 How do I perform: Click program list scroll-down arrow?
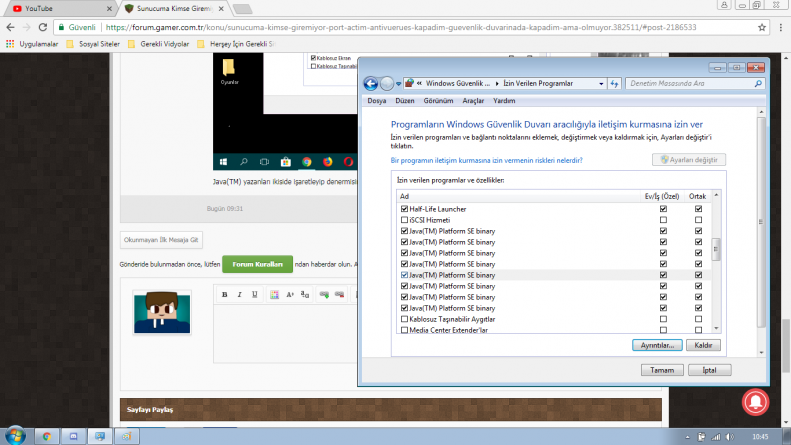(716, 328)
